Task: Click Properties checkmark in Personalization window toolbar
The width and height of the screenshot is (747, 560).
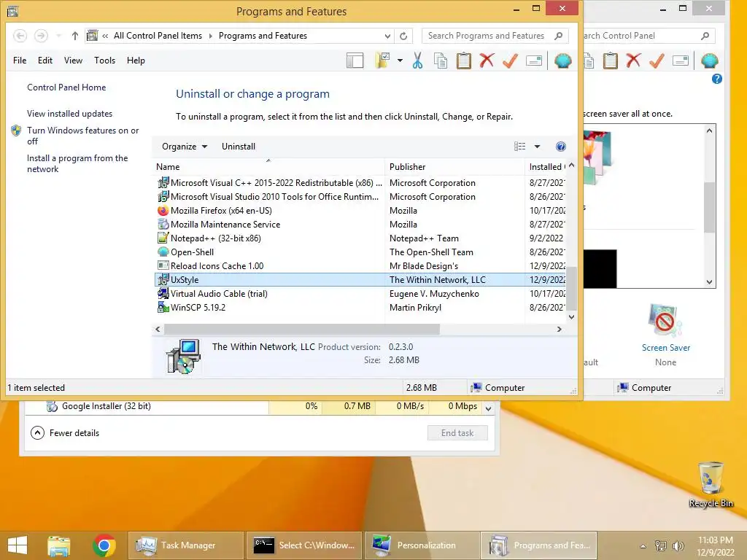Action: [657, 61]
